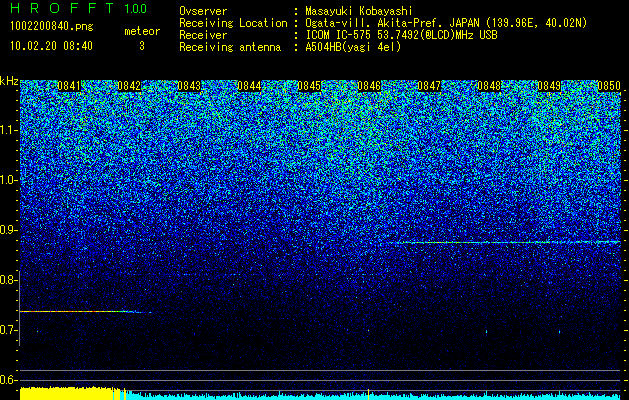Viewport: 629px width, 400px height.
Task: Click the 0848 time marker
Action: tap(489, 86)
